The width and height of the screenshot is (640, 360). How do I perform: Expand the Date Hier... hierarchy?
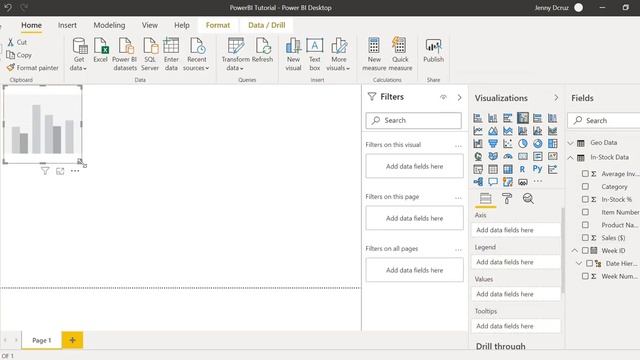pos(579,263)
